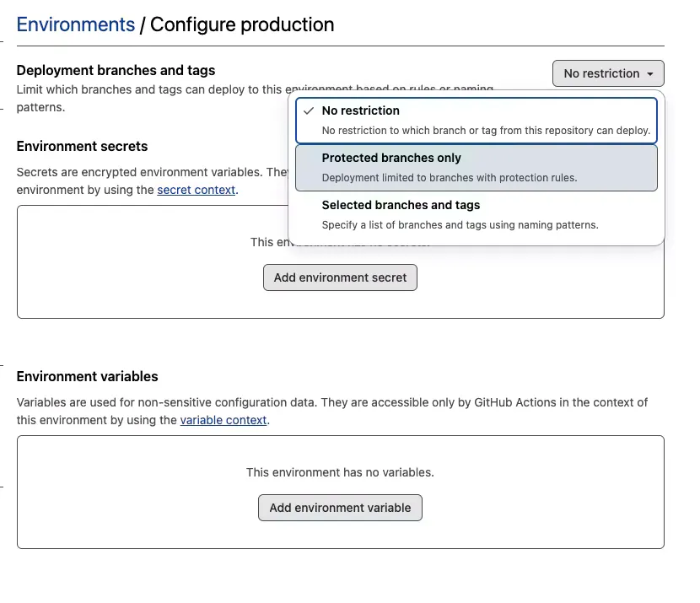The height and width of the screenshot is (603, 700).
Task: Open the secret context documentation link
Action: pos(197,190)
